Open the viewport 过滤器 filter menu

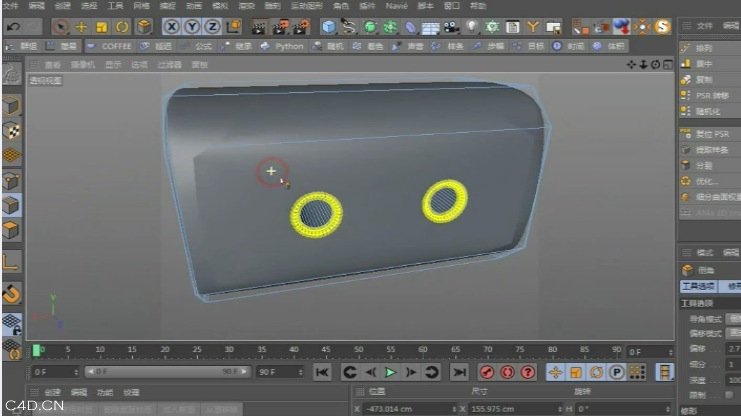tap(169, 65)
